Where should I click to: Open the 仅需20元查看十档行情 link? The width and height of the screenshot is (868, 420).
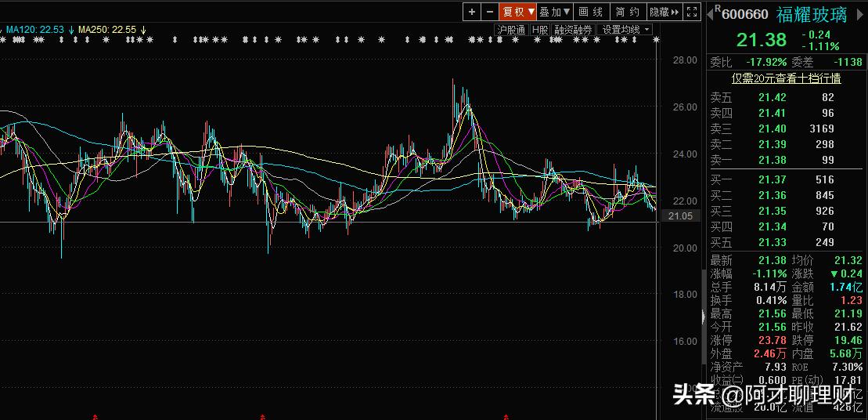click(x=786, y=78)
